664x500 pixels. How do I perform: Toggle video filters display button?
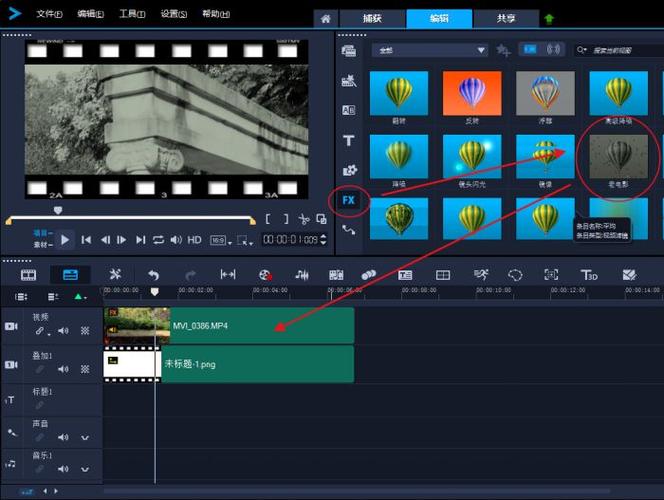[530, 50]
